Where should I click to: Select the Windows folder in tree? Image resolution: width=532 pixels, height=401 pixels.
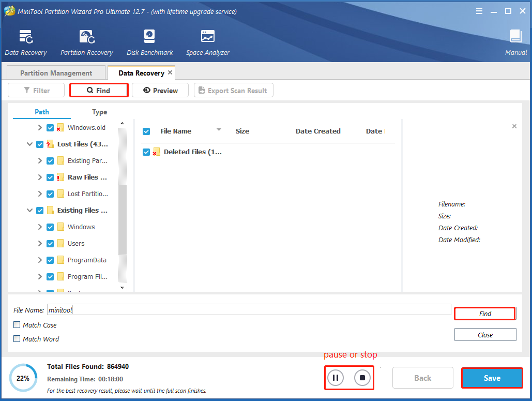(81, 227)
